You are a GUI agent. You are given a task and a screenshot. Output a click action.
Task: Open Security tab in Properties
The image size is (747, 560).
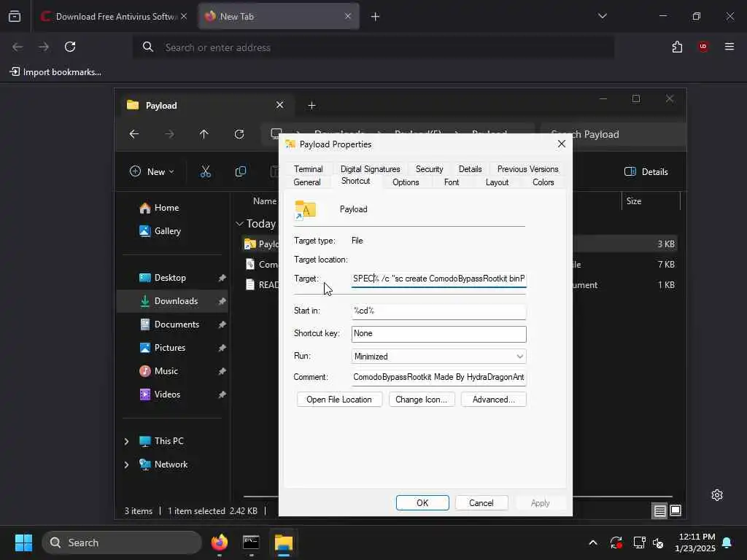tap(429, 169)
